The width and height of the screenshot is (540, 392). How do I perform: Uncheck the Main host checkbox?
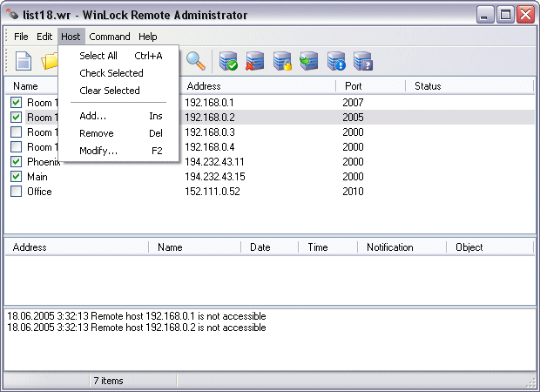(x=16, y=176)
